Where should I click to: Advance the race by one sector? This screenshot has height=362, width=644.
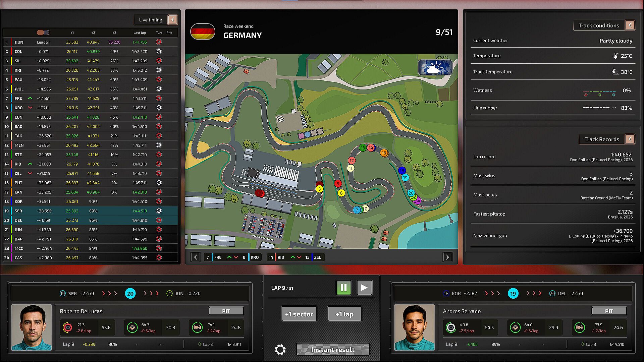point(299,314)
